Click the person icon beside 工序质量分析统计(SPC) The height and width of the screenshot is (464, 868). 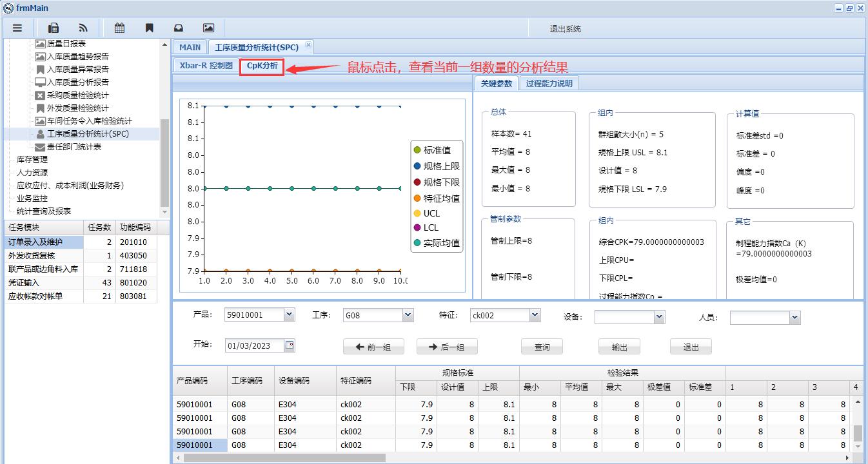pyautogui.click(x=40, y=134)
